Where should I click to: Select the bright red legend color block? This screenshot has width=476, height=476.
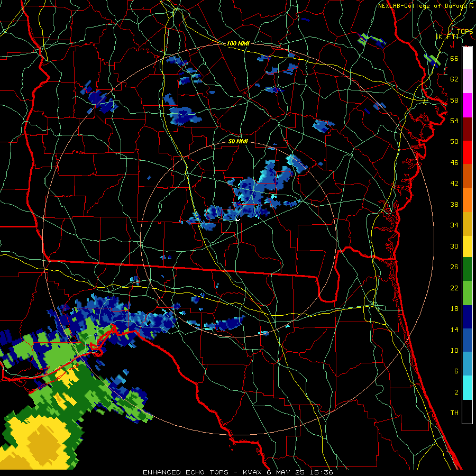pyautogui.click(x=467, y=152)
